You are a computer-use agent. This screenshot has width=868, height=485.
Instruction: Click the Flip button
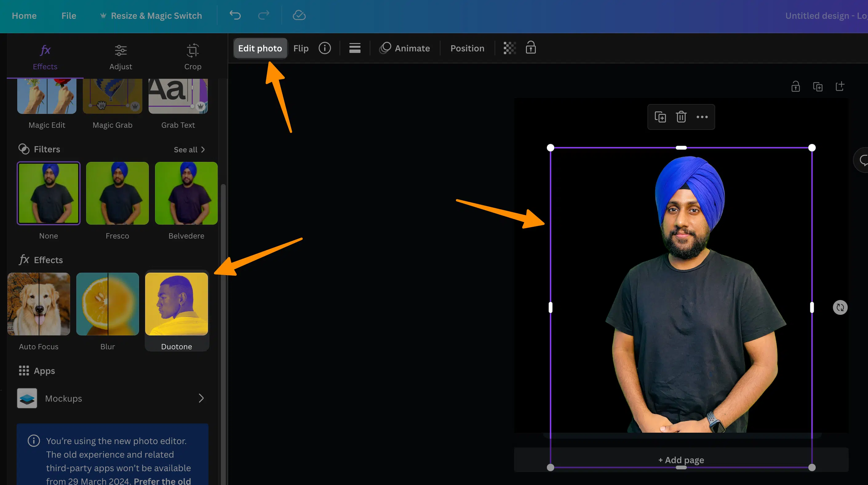click(301, 48)
